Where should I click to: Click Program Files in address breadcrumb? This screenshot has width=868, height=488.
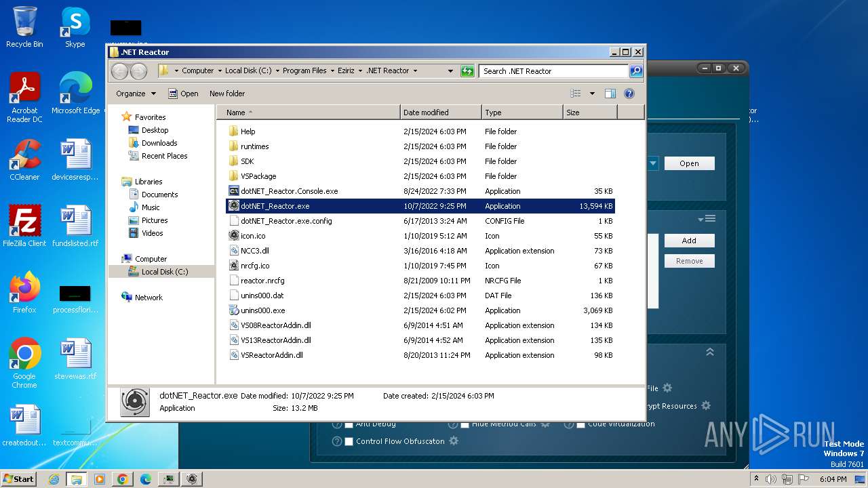304,70
